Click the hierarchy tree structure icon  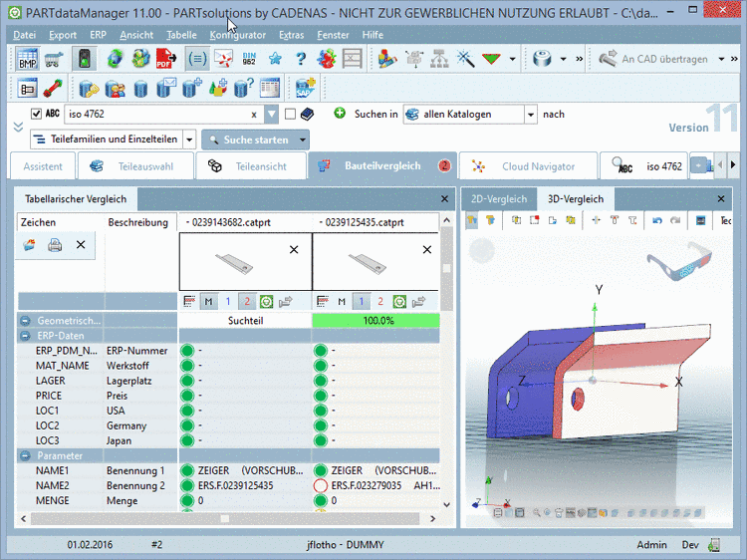[439, 59]
